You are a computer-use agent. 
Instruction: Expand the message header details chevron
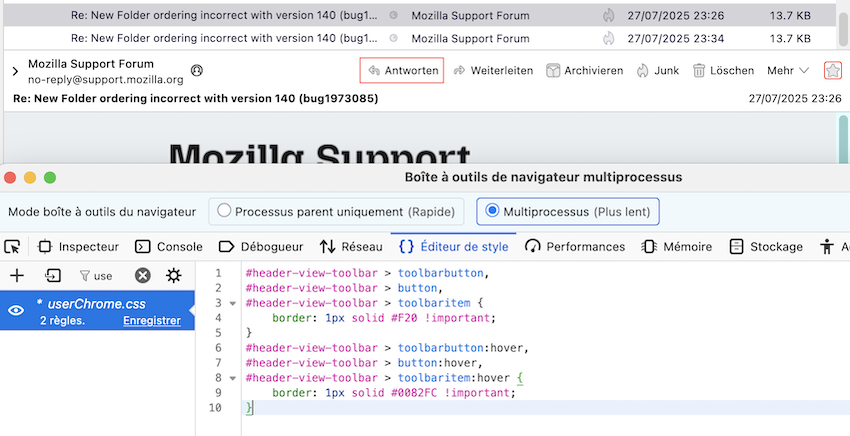15,71
